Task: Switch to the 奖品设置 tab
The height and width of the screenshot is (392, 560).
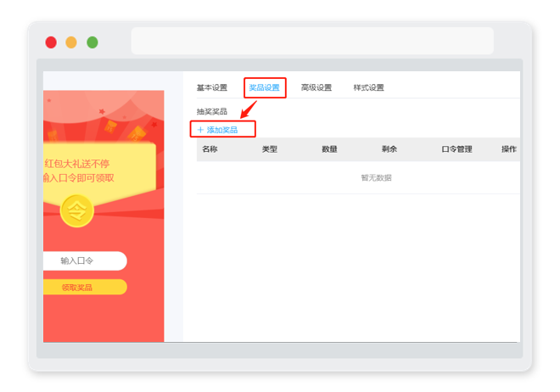Action: pos(264,87)
